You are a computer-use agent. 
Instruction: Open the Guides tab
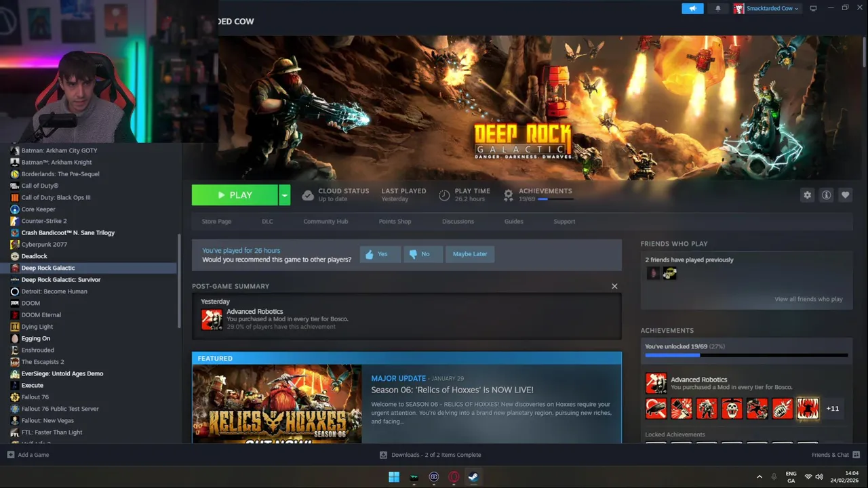513,222
